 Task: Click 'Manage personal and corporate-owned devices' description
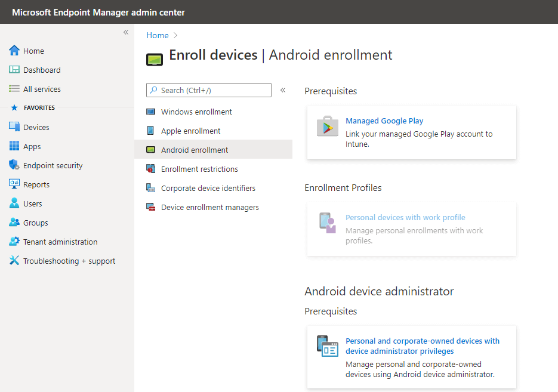[420, 369]
